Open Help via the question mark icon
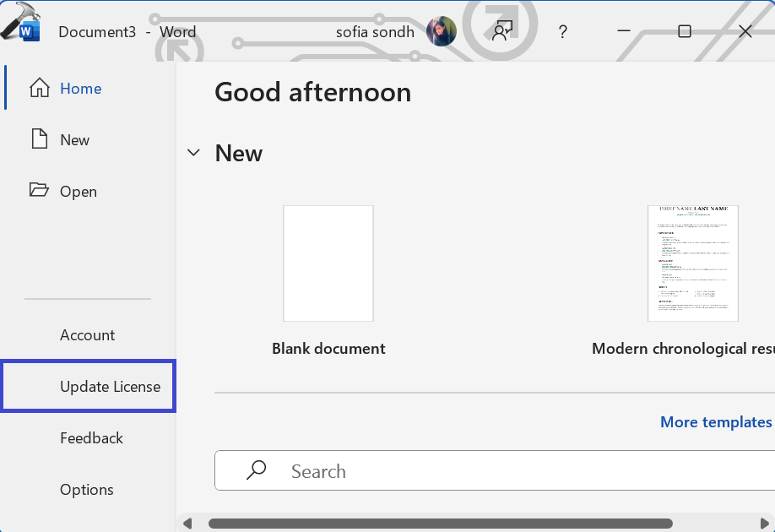This screenshot has height=532, width=775. pyautogui.click(x=563, y=32)
